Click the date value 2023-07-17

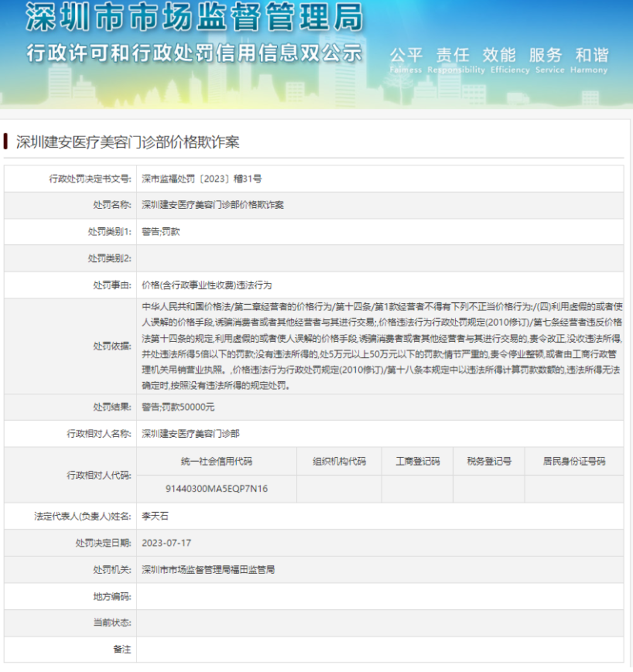pyautogui.click(x=166, y=543)
